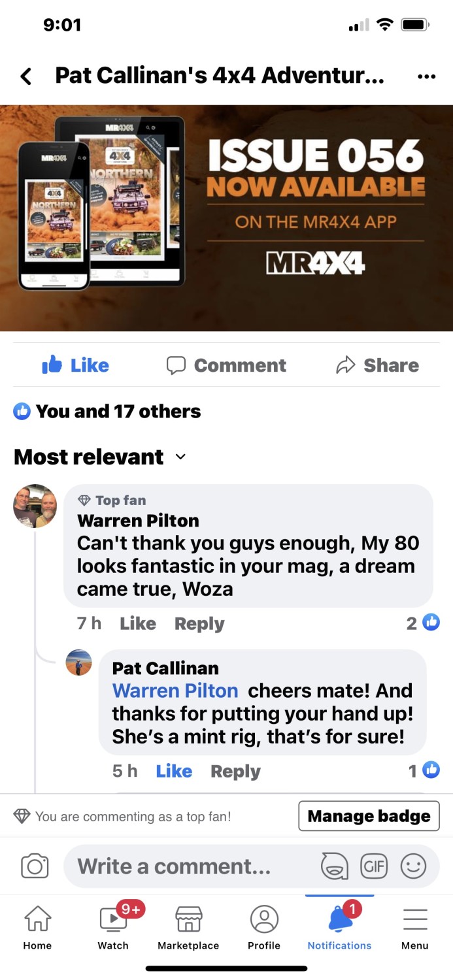Open the GIF picker
453x980 pixels.
(374, 866)
